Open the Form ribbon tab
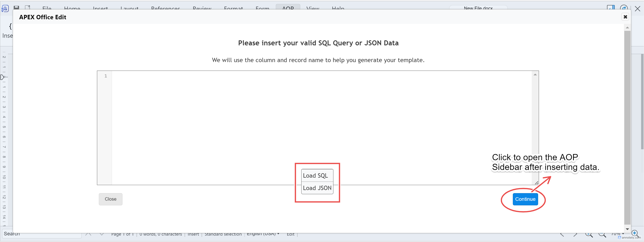 click(x=262, y=8)
